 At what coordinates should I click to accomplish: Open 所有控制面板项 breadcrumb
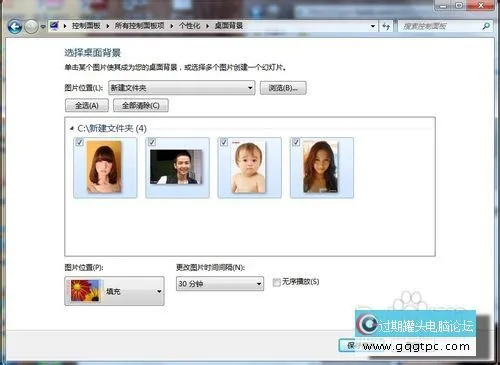[x=139, y=26]
